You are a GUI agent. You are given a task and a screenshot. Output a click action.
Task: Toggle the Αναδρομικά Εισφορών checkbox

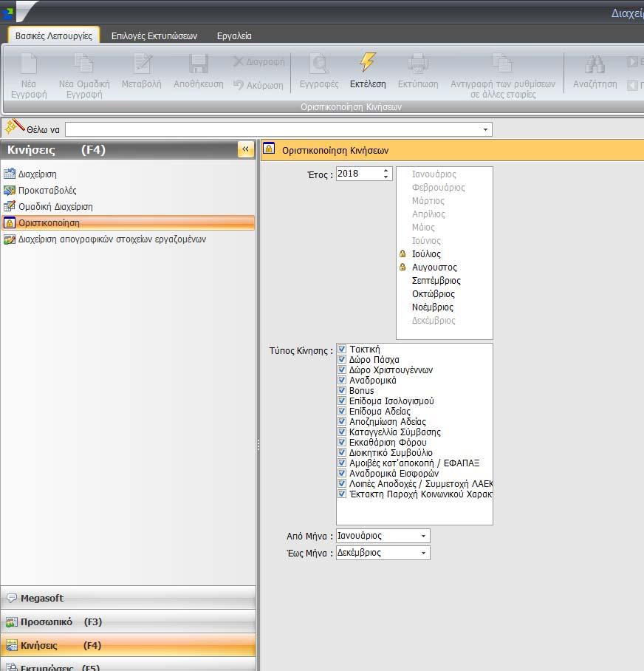[x=342, y=473]
